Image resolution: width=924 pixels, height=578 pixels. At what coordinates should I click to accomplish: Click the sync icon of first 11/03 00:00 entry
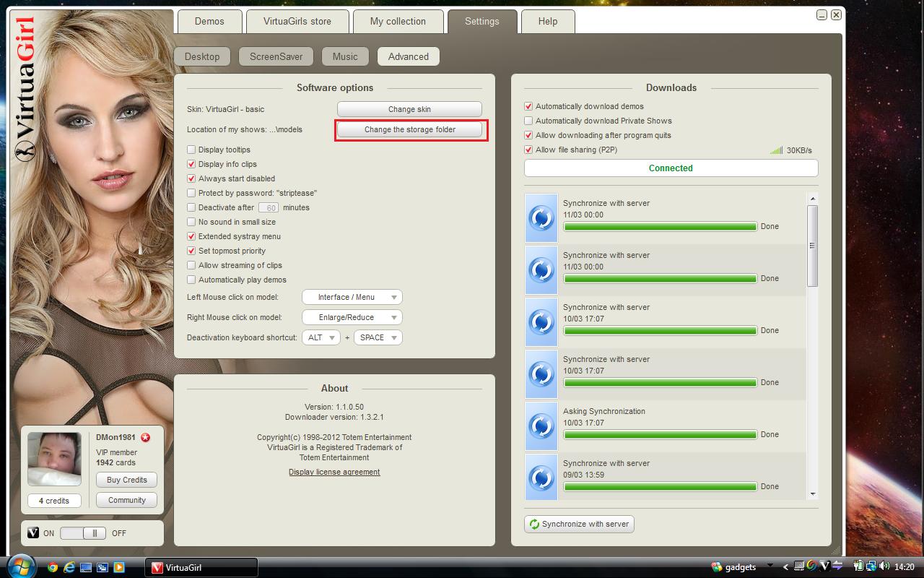(541, 217)
